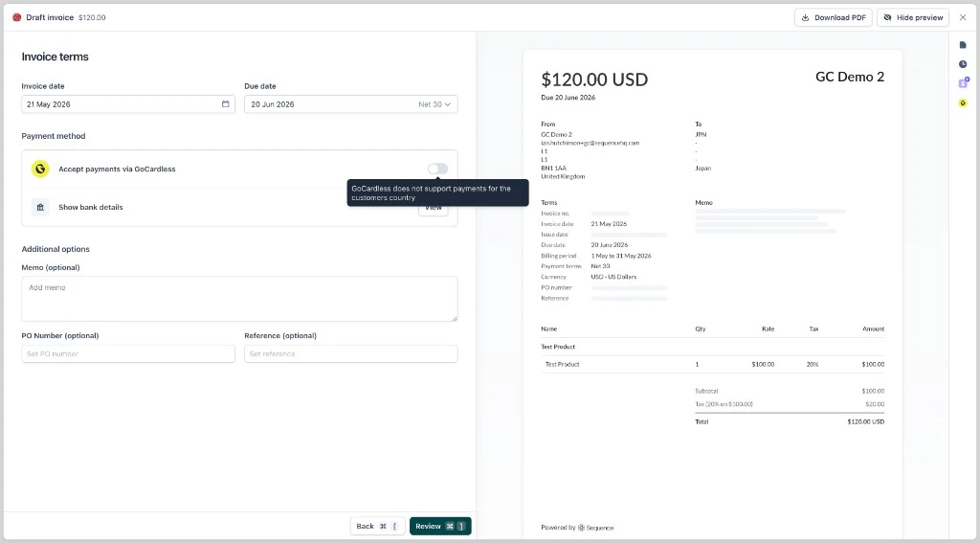Viewport: 980px width, 543px height.
Task: Click the $120.00 USD total amount
Action: 865,421
